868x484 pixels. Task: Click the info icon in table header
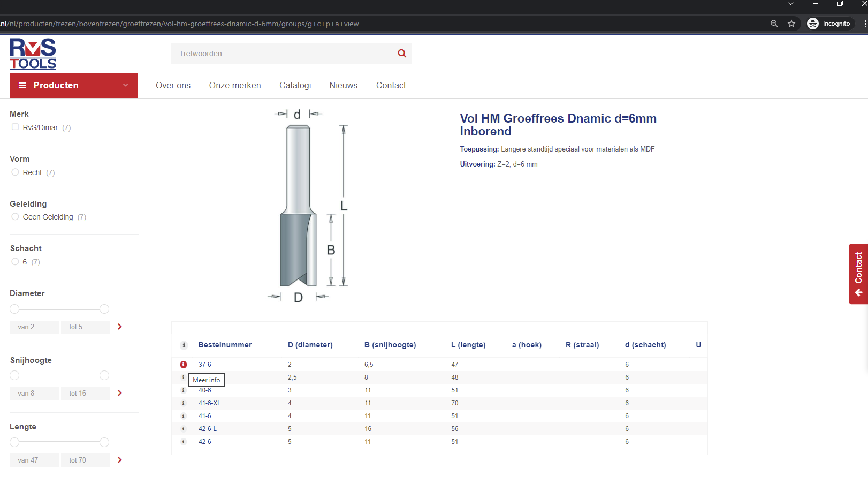[x=184, y=345]
